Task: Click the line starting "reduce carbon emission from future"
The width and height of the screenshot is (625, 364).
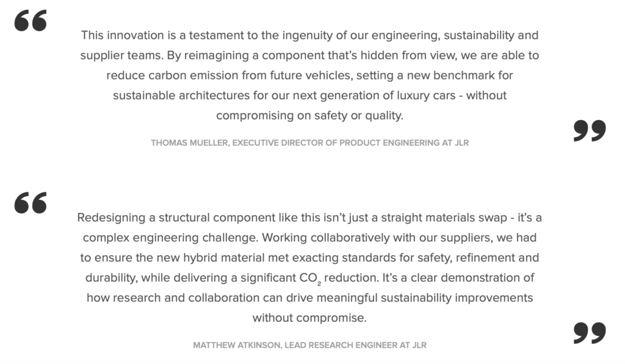Action: point(309,76)
